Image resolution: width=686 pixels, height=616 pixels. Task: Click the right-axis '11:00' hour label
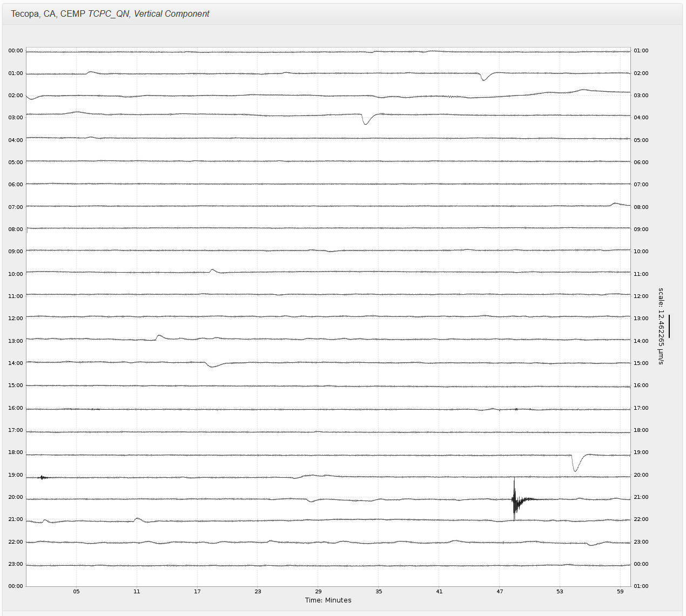tap(641, 274)
